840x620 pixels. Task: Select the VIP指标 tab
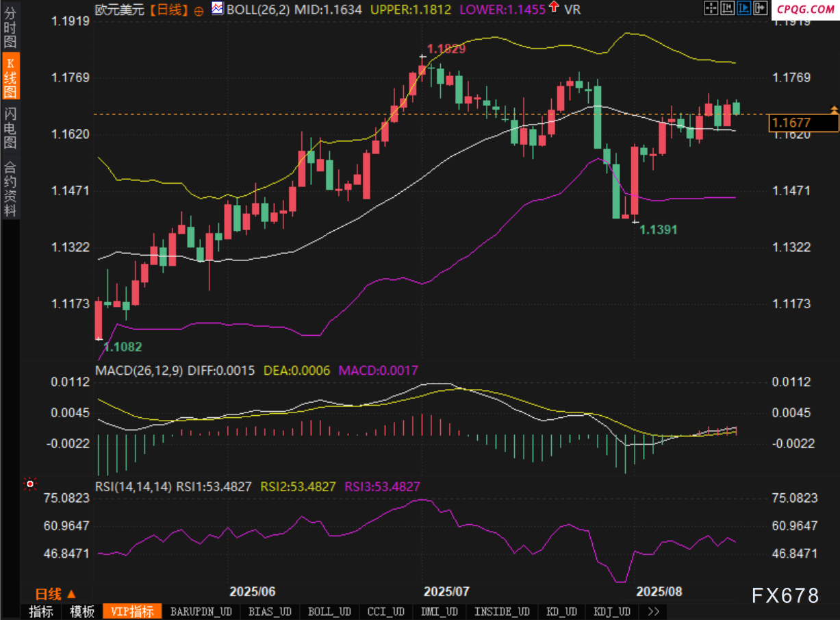pos(132,612)
